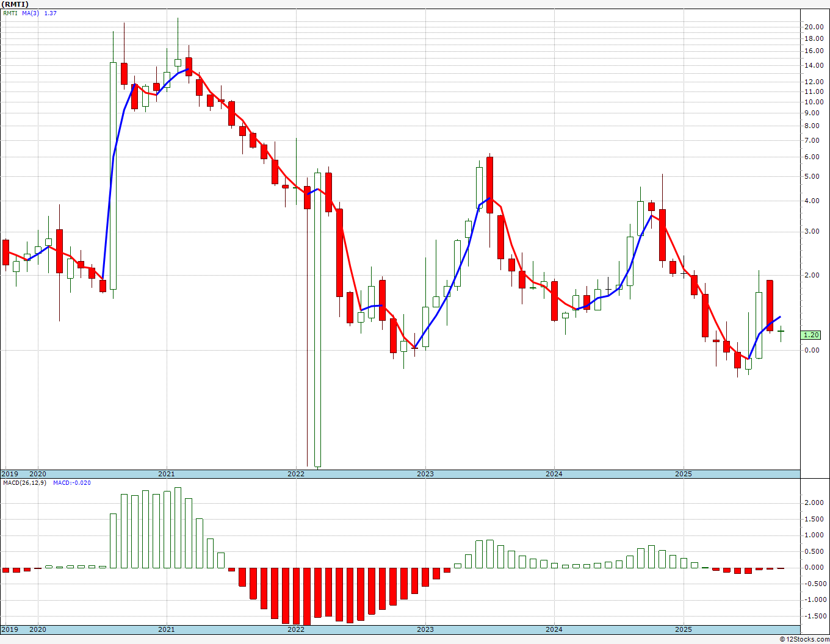This screenshot has height=644, width=830.
Task: Click the "1.000" MACD axis label
Action: pyautogui.click(x=814, y=535)
